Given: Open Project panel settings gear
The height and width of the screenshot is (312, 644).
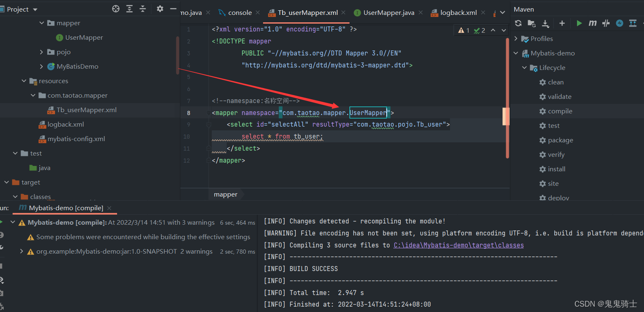Looking at the screenshot, I should tap(160, 9).
